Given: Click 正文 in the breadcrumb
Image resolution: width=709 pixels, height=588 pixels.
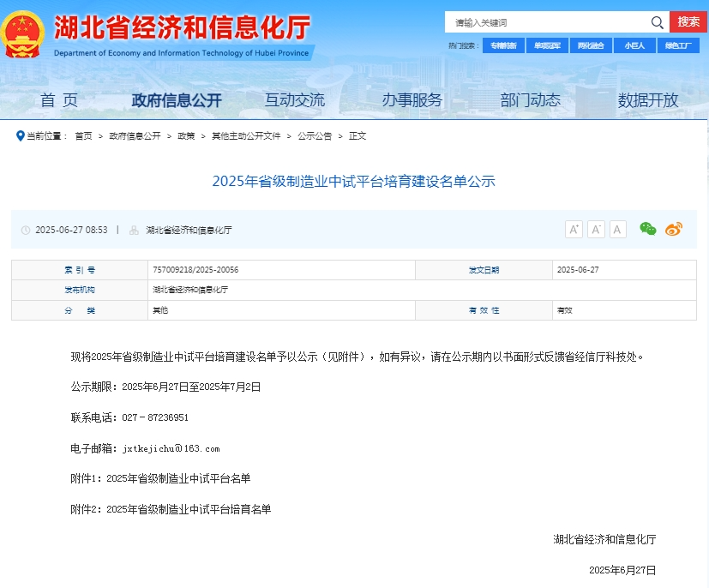Looking at the screenshot, I should pos(358,136).
